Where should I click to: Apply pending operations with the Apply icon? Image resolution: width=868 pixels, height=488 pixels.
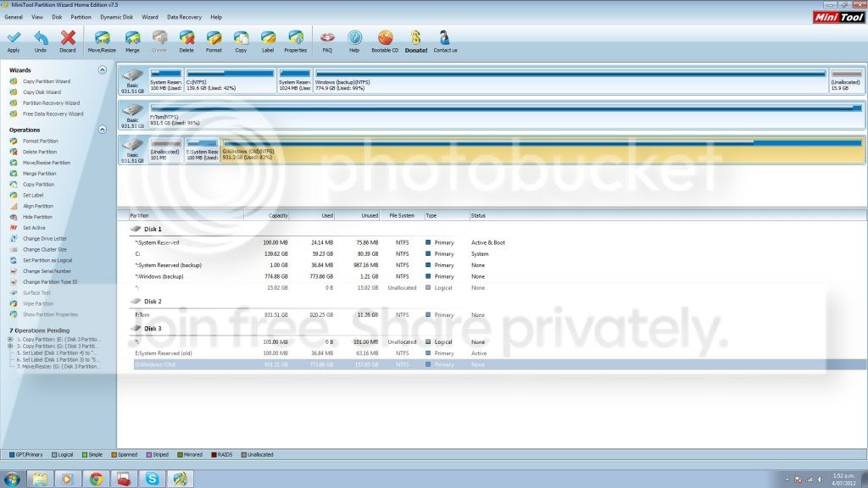(x=14, y=42)
